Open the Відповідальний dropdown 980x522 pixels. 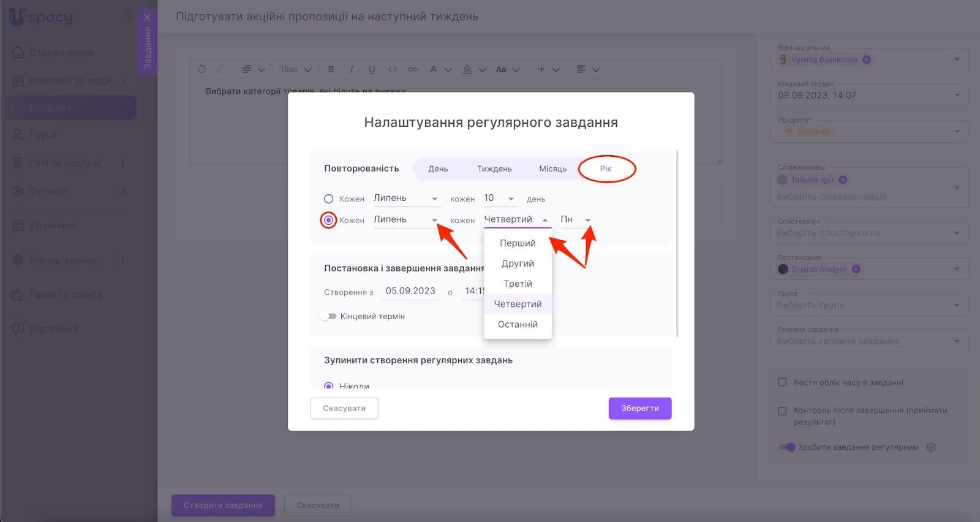click(957, 59)
